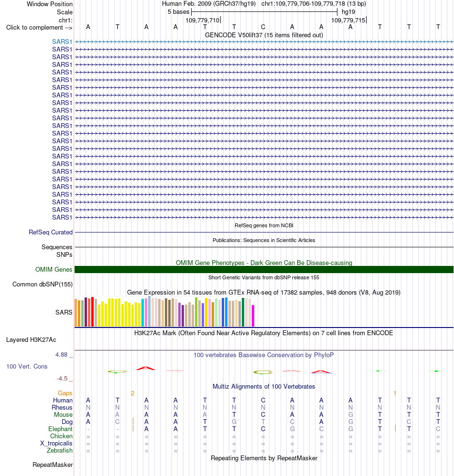454x476 pixels.
Task: Select the X_tropicalis alignment row label
Action: [56, 443]
